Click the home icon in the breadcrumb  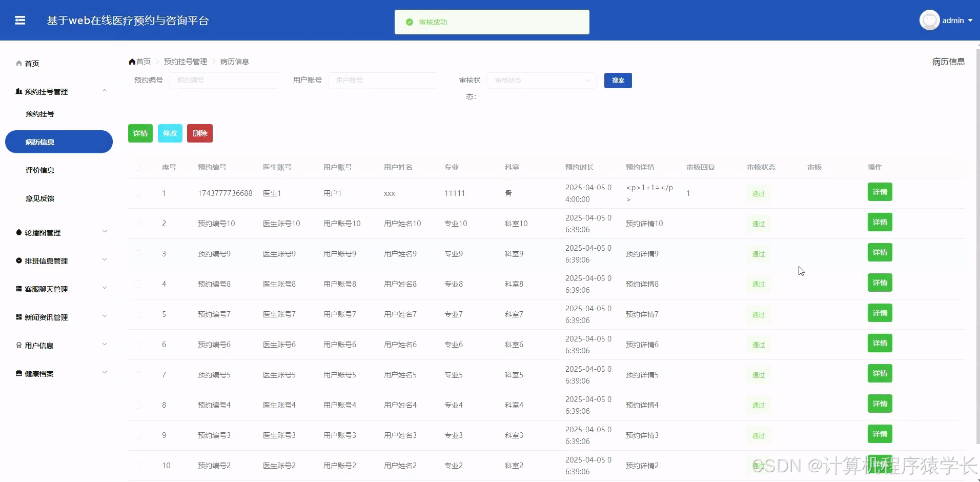click(x=132, y=61)
